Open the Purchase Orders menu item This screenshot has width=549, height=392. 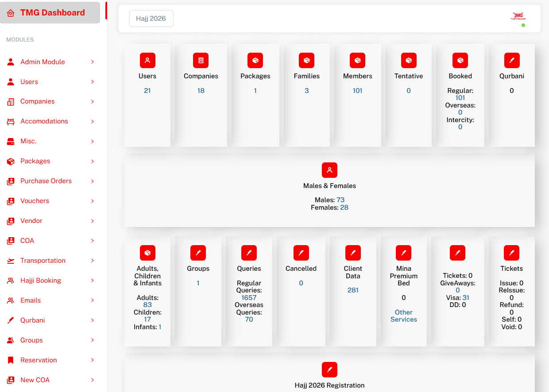(x=46, y=181)
